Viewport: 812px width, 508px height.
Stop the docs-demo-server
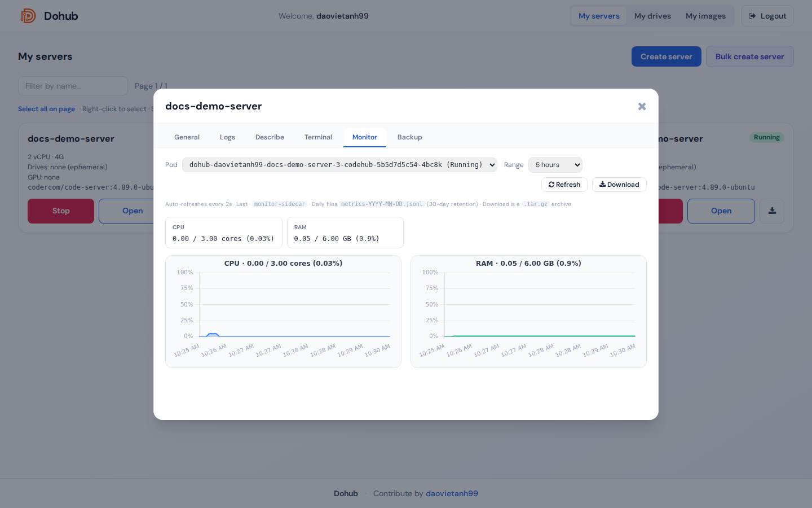61,211
